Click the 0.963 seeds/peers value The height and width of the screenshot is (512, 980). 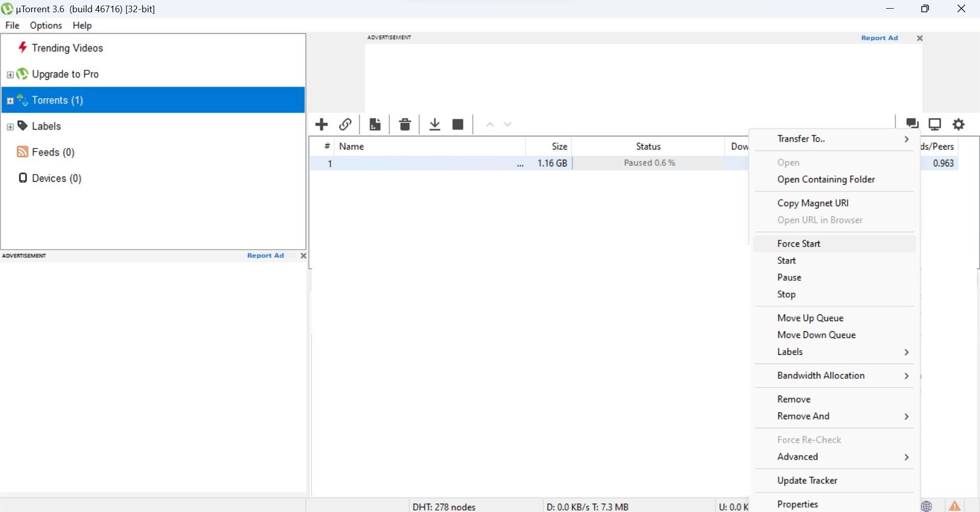pos(943,163)
